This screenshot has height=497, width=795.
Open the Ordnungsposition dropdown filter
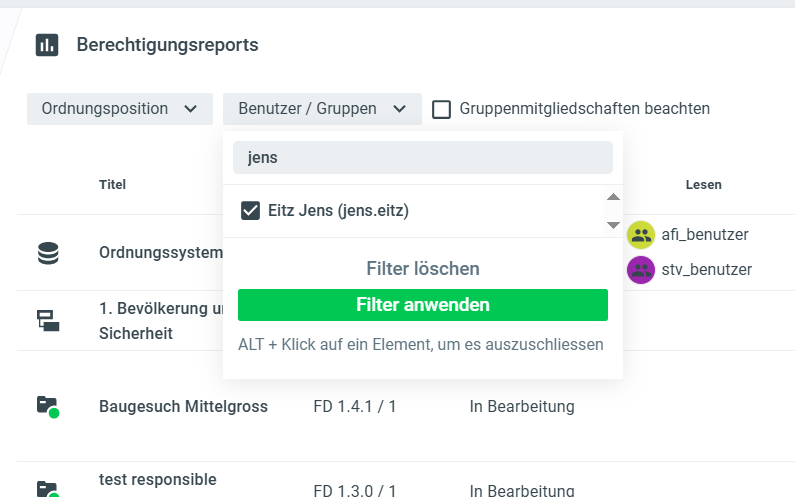pyautogui.click(x=120, y=109)
